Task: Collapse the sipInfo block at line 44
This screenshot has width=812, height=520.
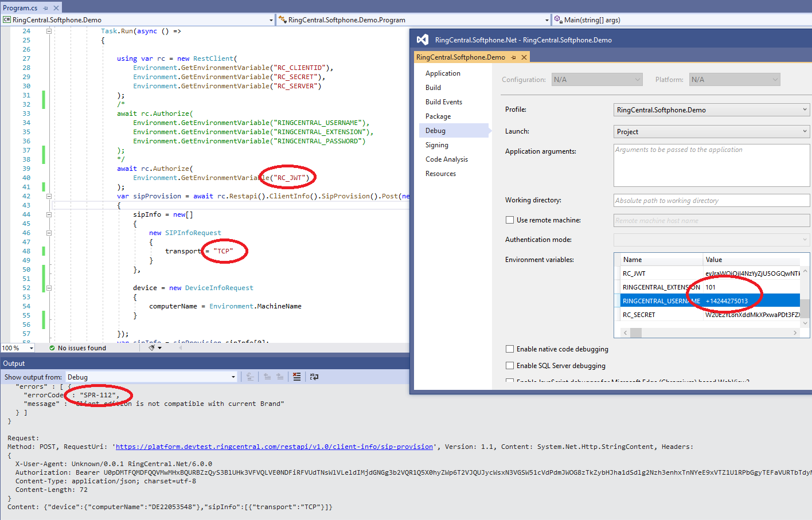Action: (49, 214)
